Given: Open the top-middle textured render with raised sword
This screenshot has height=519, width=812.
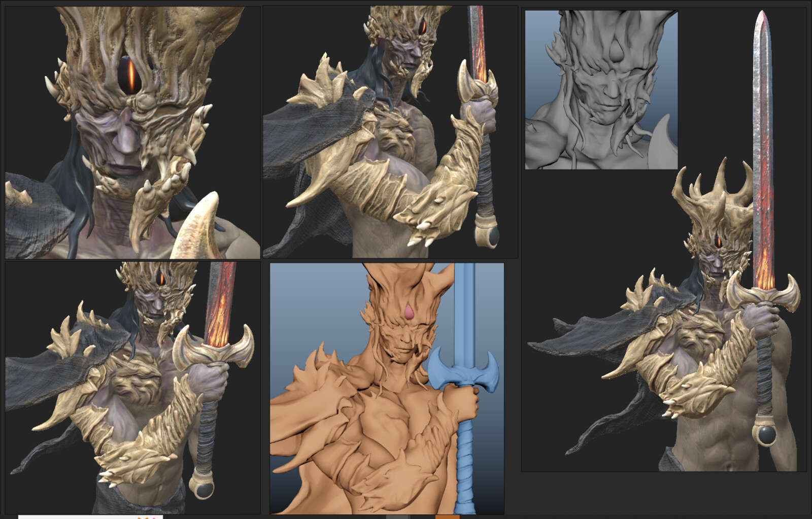Looking at the screenshot, I should pos(391,132).
